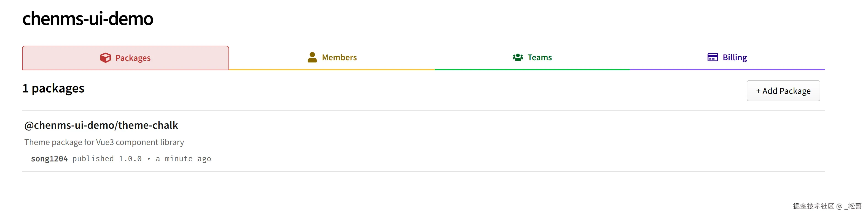
Task: Click the song1204 publisher name
Action: click(x=49, y=159)
